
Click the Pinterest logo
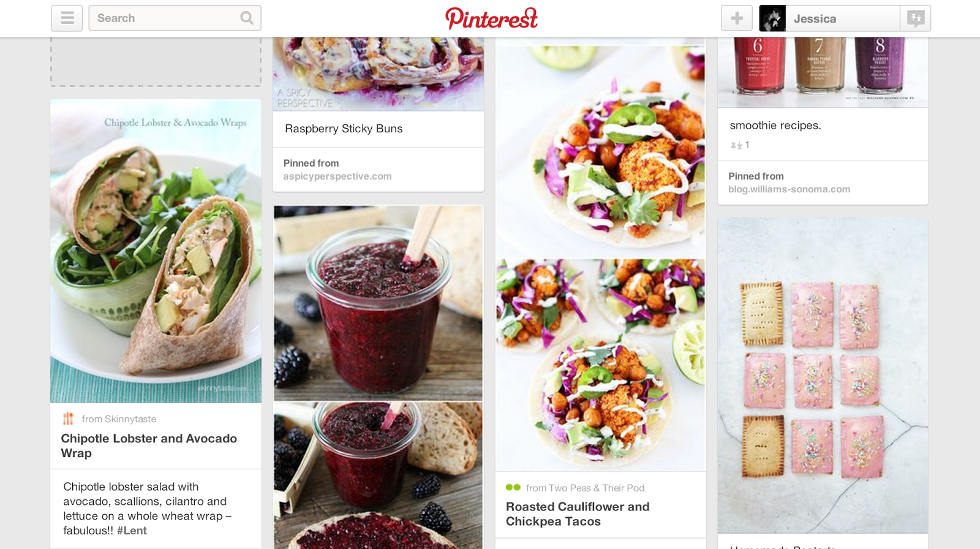pos(491,18)
